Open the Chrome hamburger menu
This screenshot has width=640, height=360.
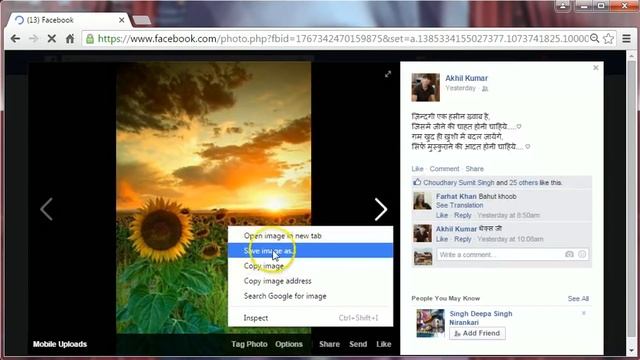pyautogui.click(x=627, y=38)
